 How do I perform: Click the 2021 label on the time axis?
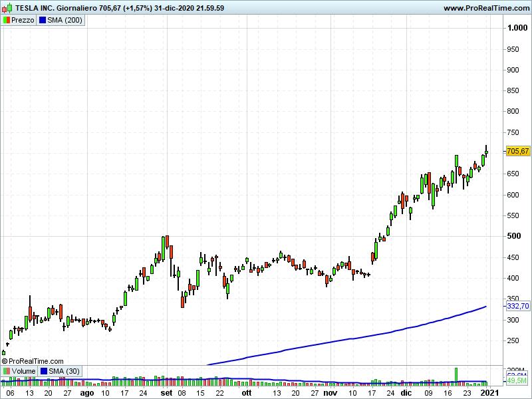pyautogui.click(x=489, y=393)
